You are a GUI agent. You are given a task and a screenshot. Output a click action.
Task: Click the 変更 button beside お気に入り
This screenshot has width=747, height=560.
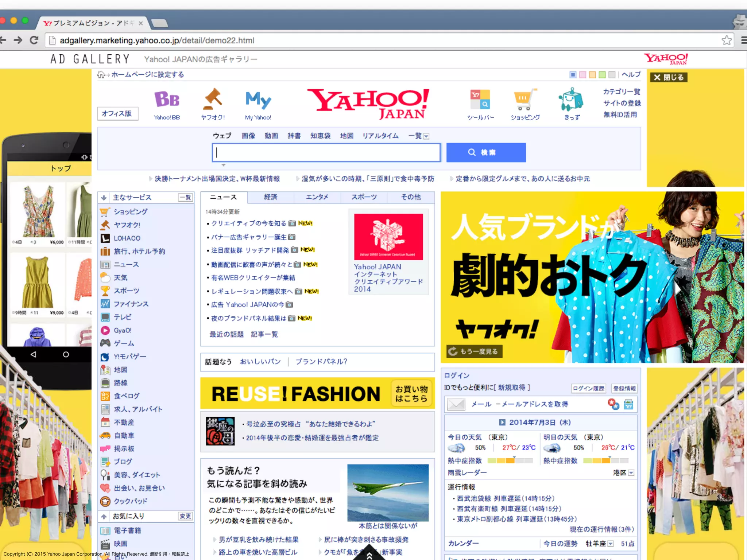click(185, 516)
